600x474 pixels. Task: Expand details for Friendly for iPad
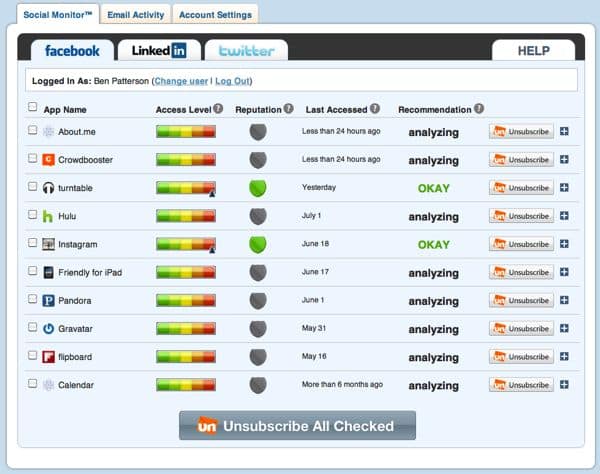coord(564,272)
